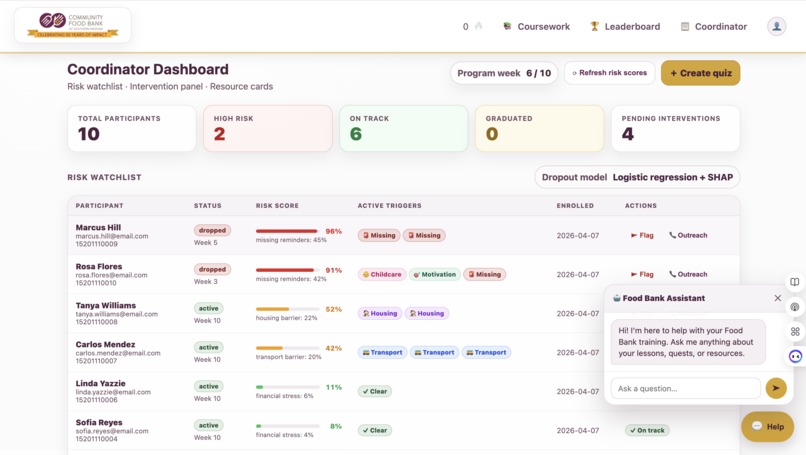Open participant Rosa Flores
The height and width of the screenshot is (455, 806).
click(99, 266)
